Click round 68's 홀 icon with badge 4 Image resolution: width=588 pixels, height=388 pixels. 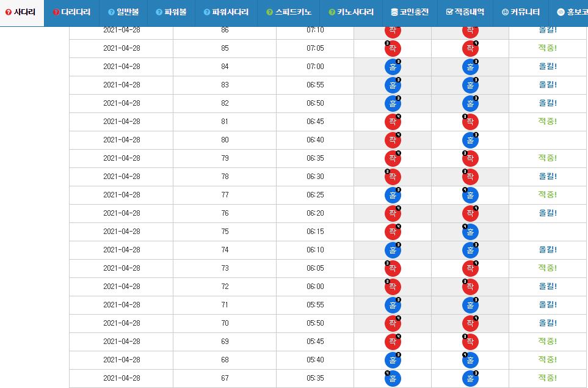tap(470, 360)
